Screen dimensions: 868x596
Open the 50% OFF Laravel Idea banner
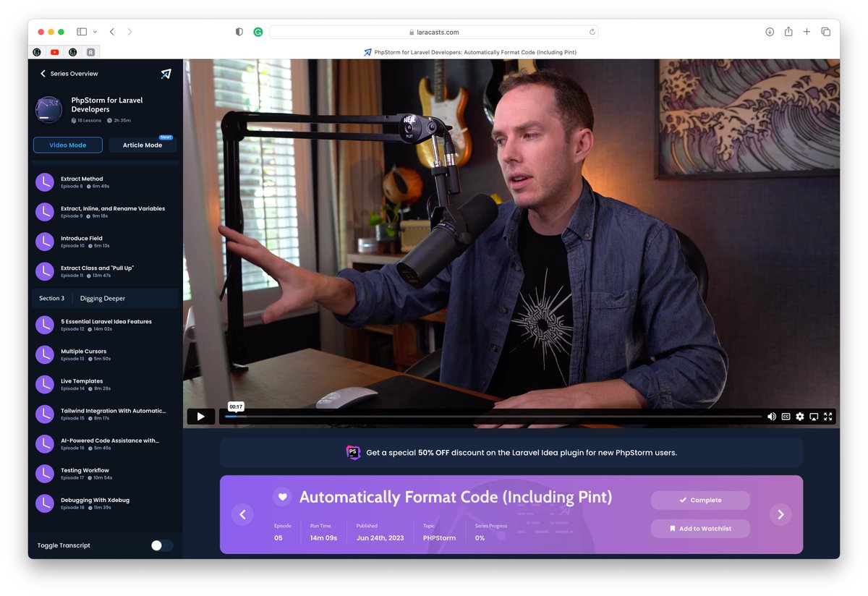511,453
